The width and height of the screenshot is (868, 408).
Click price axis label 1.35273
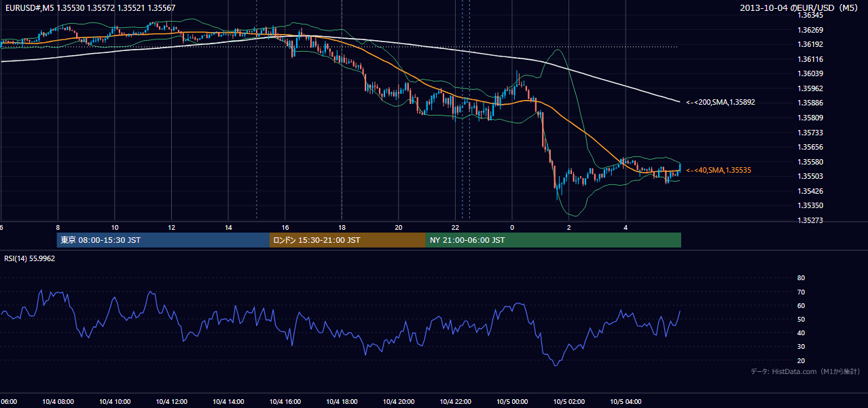(812, 220)
